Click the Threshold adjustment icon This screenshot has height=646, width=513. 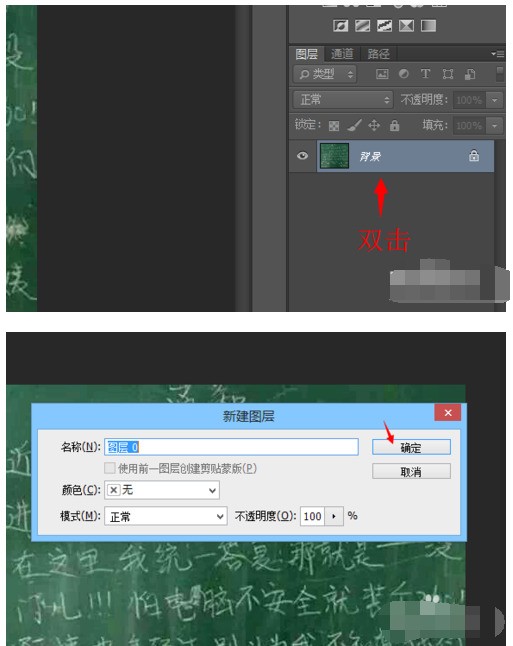point(384,26)
